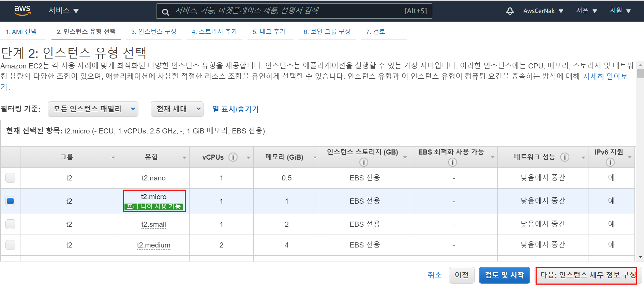Image resolution: width=644 pixels, height=288 pixels.
Task: Go to the 7. 검토 tab
Action: (376, 32)
